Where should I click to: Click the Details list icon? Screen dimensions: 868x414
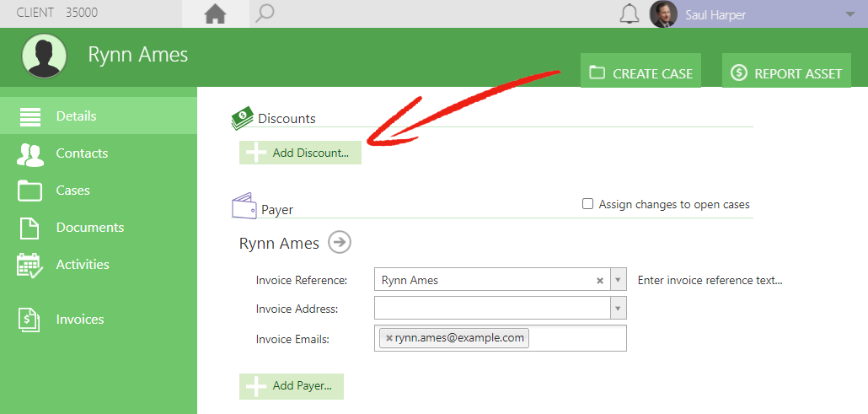coord(29,116)
